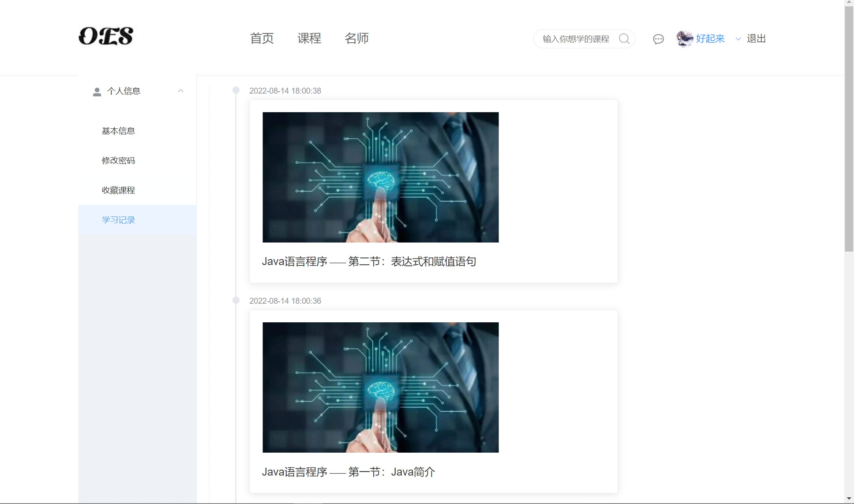Viewport: 854px width, 504px height.
Task: Open the chat message bubble icon
Action: point(658,39)
